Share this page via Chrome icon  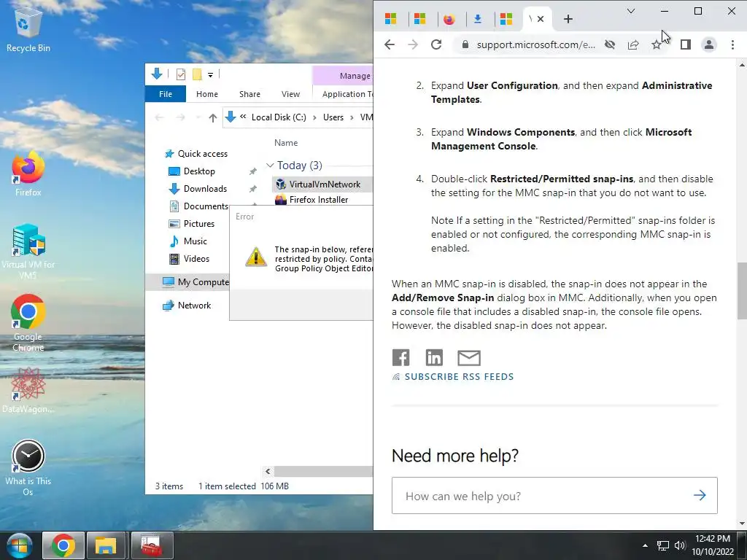633,44
